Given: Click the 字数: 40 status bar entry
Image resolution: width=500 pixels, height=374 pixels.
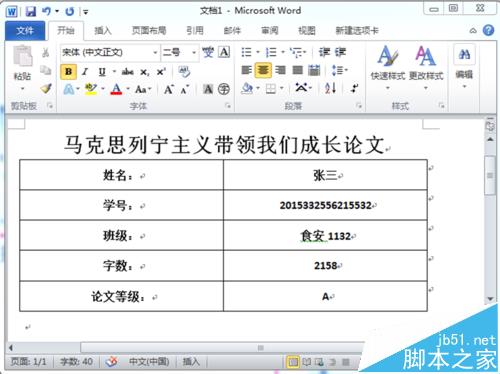Looking at the screenshot, I should [x=76, y=362].
